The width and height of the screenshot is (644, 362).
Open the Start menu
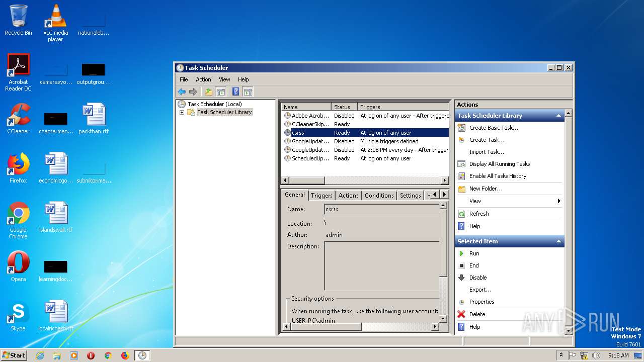point(14,355)
